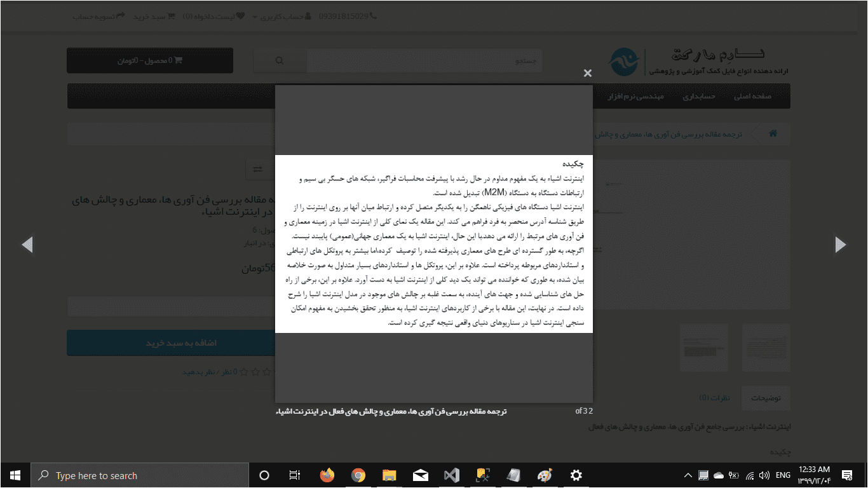Select the left product thumbnail
This screenshot has height=488, width=868.
[705, 348]
